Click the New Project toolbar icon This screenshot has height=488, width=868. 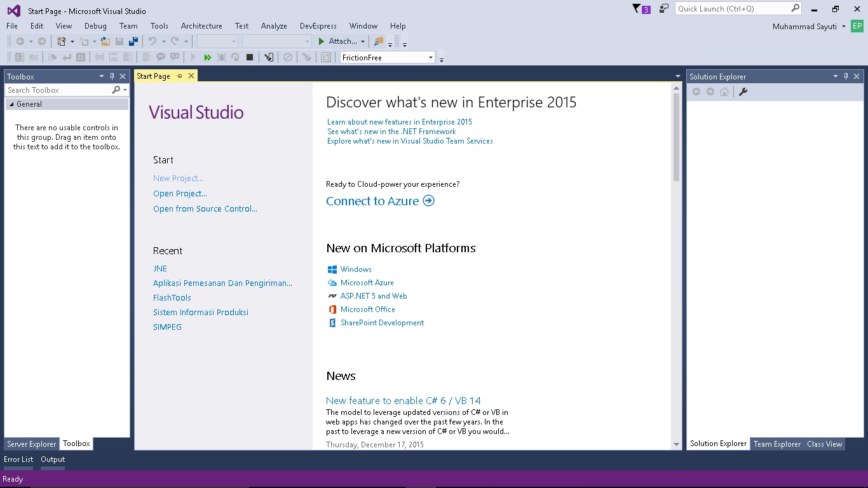click(x=62, y=41)
